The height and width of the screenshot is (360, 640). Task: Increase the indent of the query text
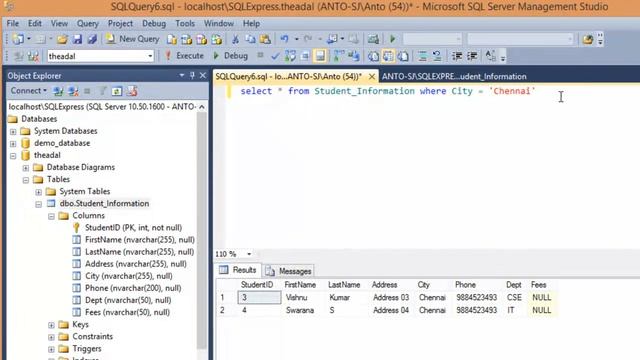472,56
